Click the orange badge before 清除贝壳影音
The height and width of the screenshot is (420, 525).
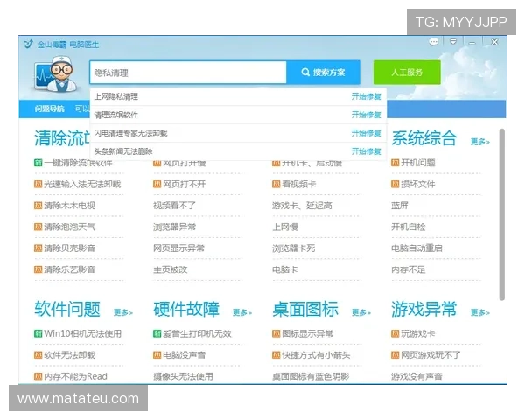(x=38, y=248)
